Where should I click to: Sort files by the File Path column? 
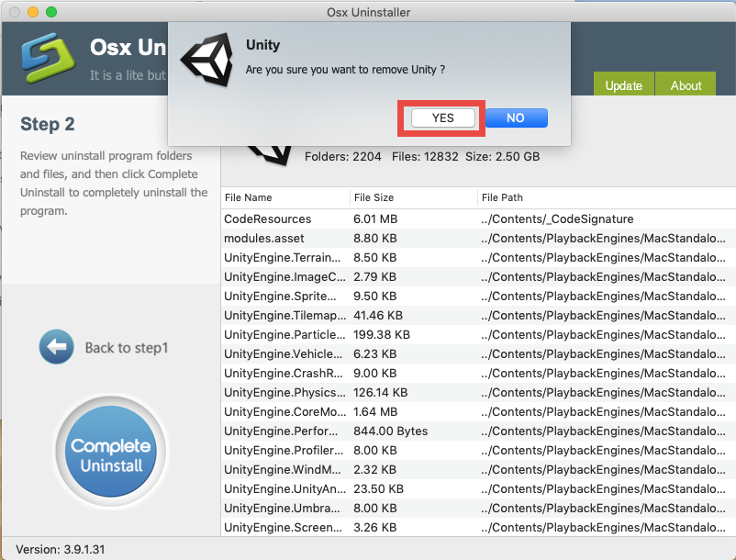(x=499, y=197)
